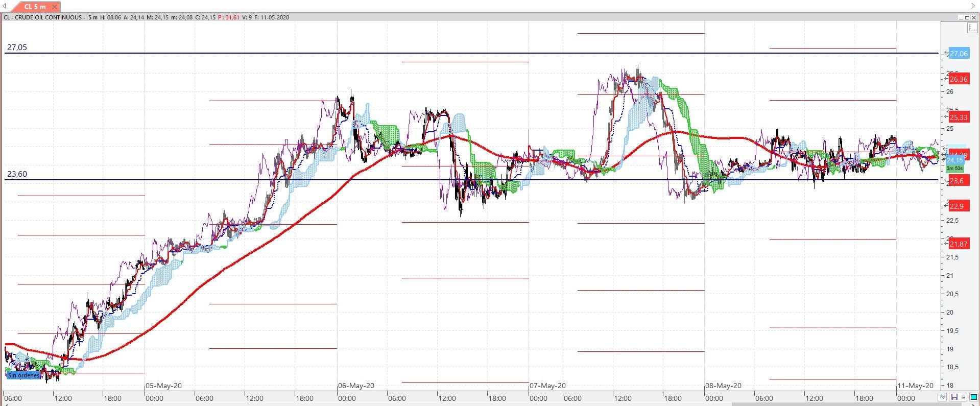Click the red 25,33 price marker

coord(959,117)
